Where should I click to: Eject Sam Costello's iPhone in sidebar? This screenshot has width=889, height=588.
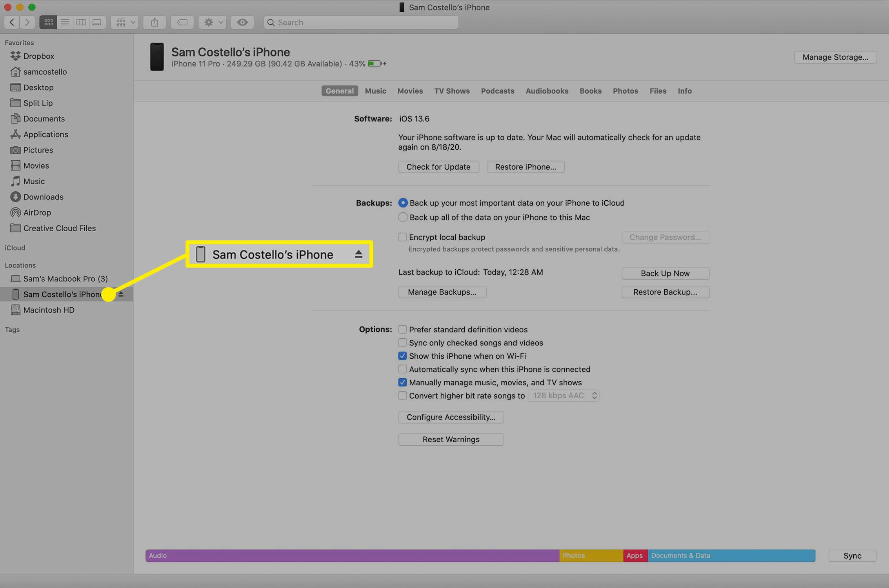121,294
